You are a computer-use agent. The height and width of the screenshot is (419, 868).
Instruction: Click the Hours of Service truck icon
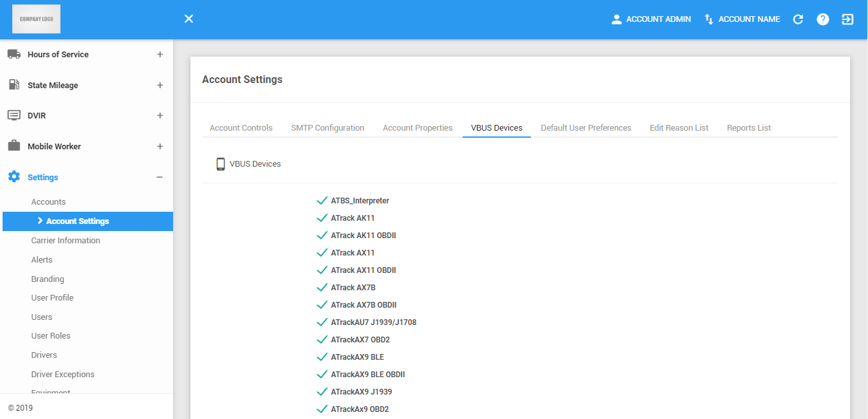point(14,55)
